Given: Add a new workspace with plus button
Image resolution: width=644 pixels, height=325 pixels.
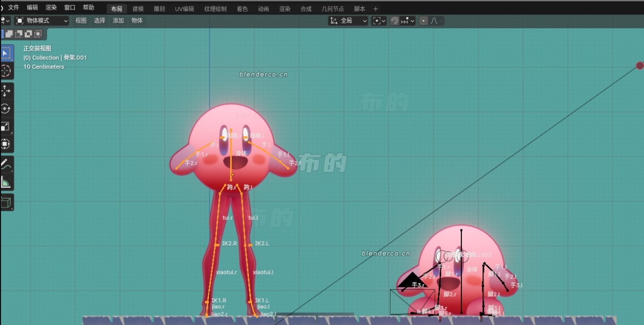Looking at the screenshot, I should (x=376, y=9).
